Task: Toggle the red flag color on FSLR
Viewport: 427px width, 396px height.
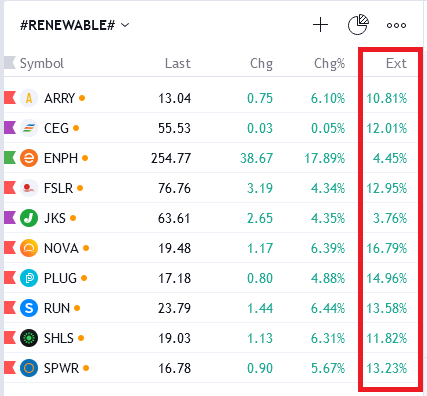Action: (x=10, y=188)
